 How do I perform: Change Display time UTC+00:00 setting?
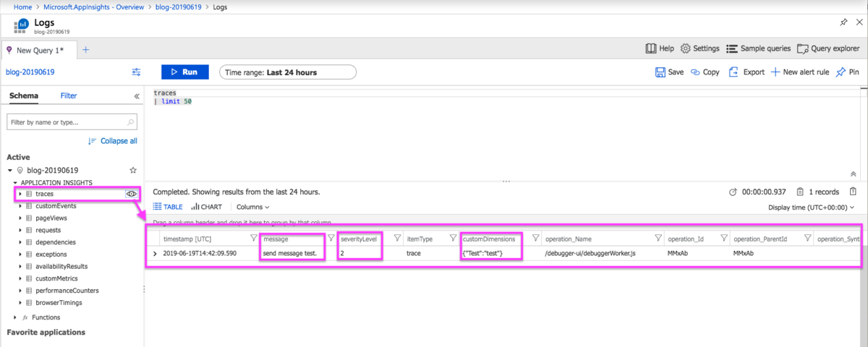point(811,207)
